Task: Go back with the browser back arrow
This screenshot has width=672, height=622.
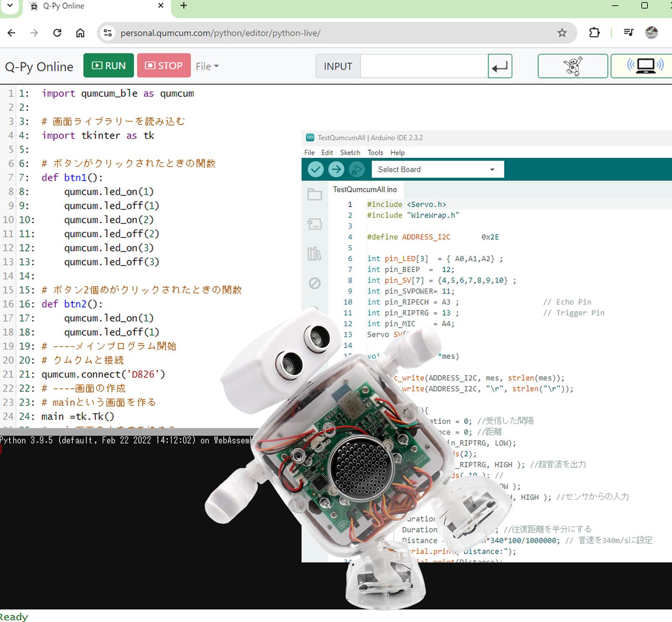Action: click(12, 33)
